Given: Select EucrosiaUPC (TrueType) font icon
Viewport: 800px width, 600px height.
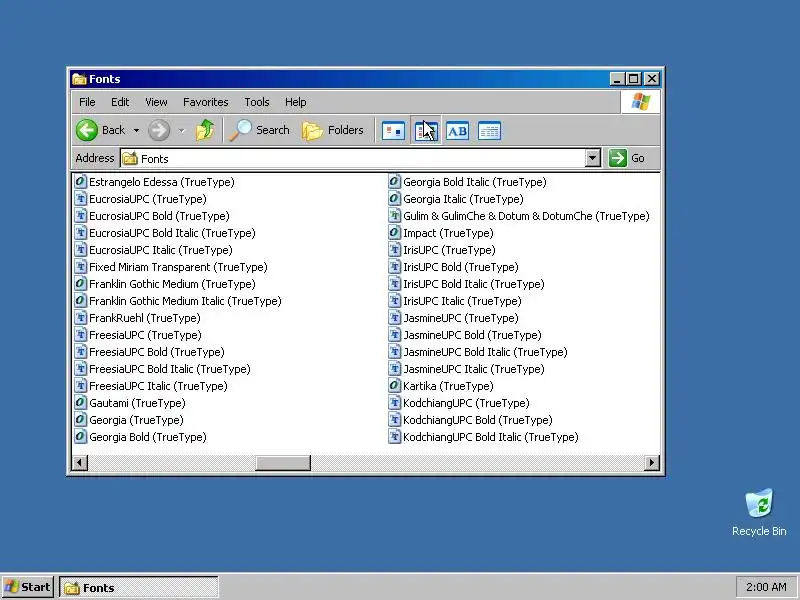Looking at the screenshot, I should click(x=80, y=199).
